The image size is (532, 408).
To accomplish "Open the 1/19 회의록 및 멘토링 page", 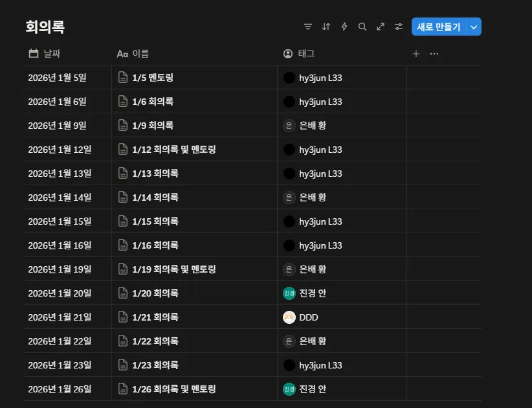I will [x=173, y=269].
